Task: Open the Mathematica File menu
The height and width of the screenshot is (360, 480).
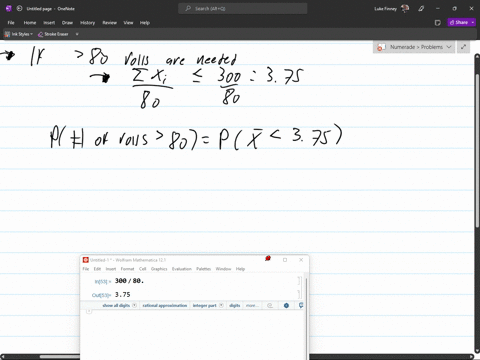Action: point(86,269)
